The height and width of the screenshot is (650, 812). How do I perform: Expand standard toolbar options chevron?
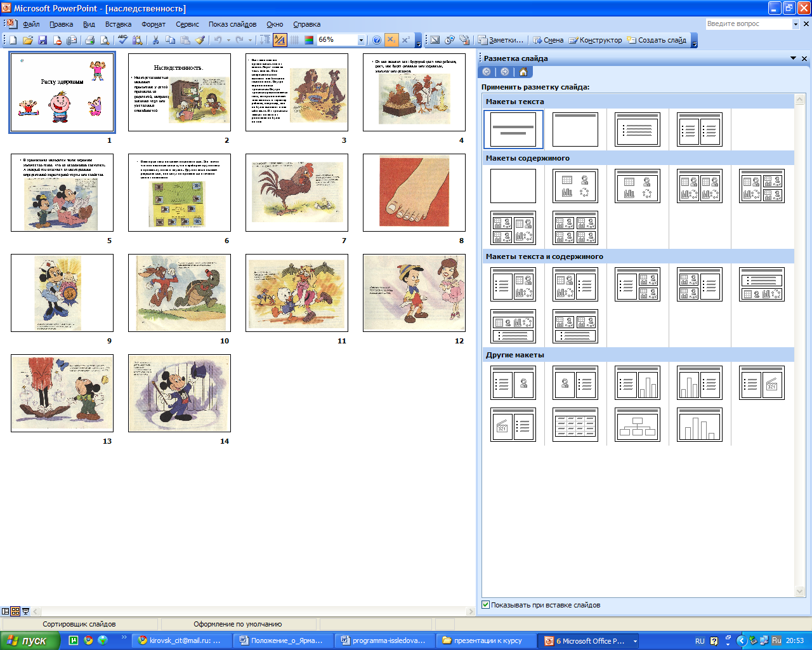click(x=418, y=41)
